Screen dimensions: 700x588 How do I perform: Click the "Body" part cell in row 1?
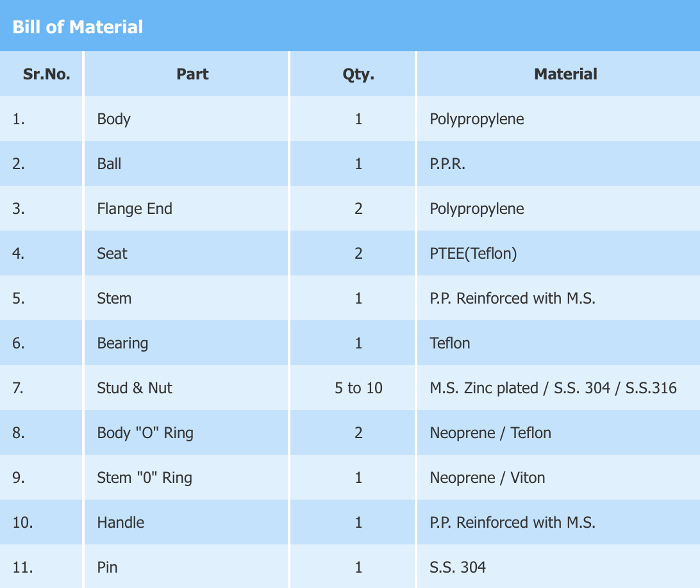point(113,119)
